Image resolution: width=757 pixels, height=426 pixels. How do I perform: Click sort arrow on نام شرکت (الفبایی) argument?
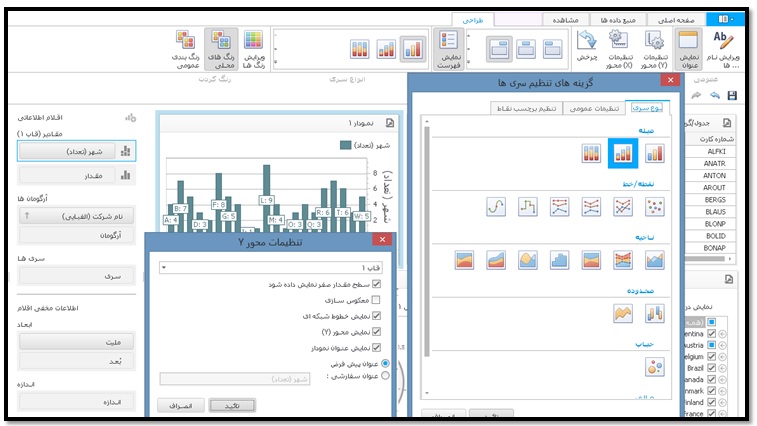(27, 215)
